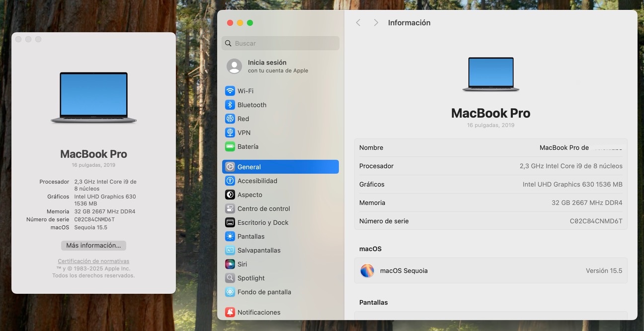
Task: Click the Bluetooth icon in sidebar
Action: [230, 105]
